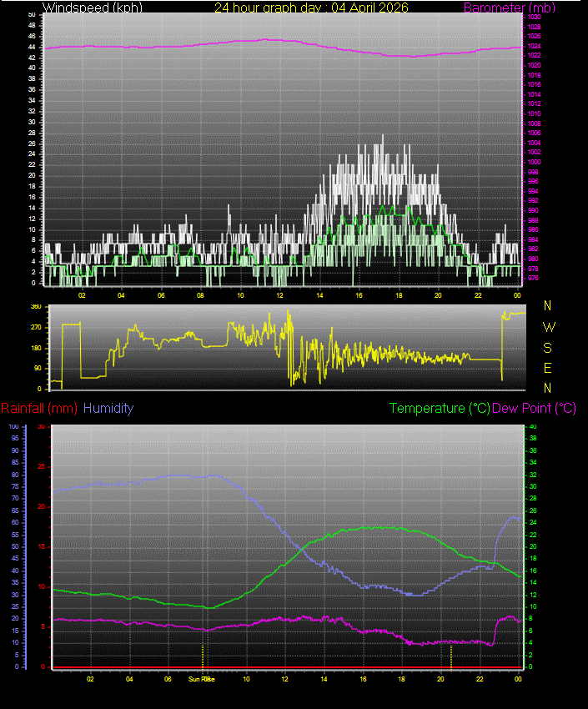Click the "12" hour label under the windspeed chart
The width and height of the screenshot is (588, 709).
[x=279, y=295]
